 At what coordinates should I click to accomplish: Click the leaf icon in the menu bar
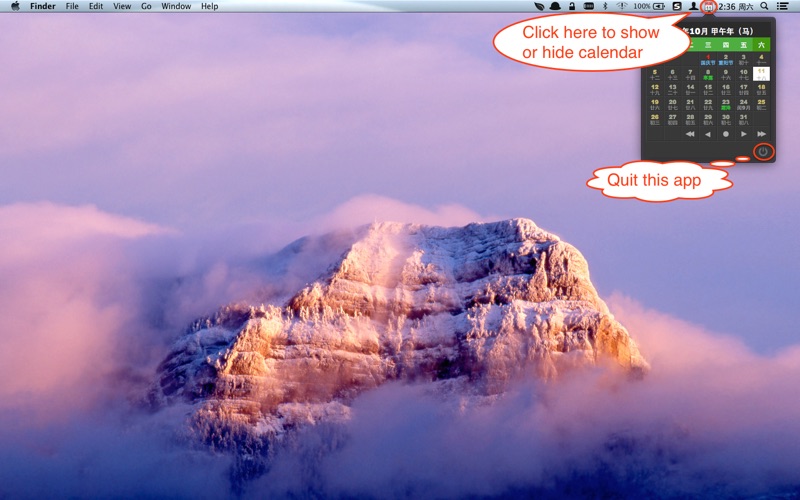coord(539,6)
